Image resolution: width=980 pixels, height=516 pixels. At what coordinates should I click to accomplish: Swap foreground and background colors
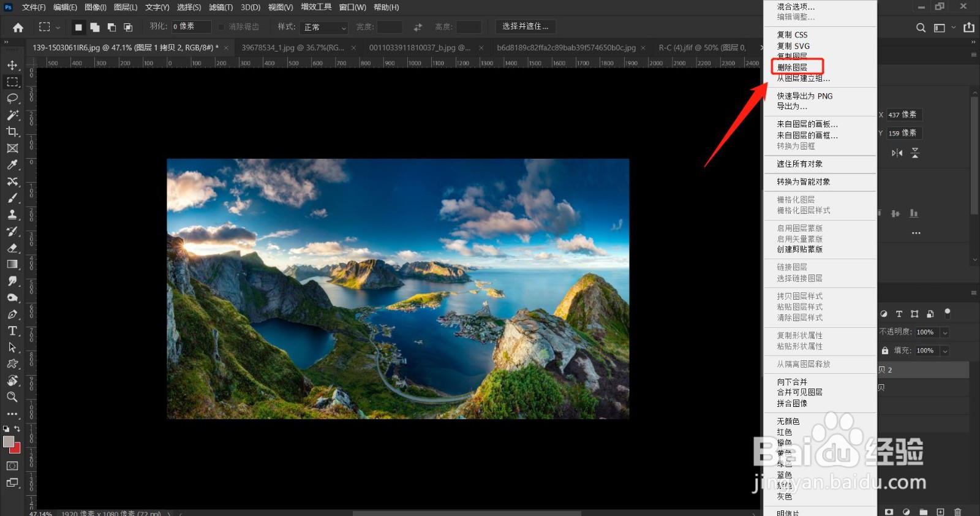click(x=17, y=429)
